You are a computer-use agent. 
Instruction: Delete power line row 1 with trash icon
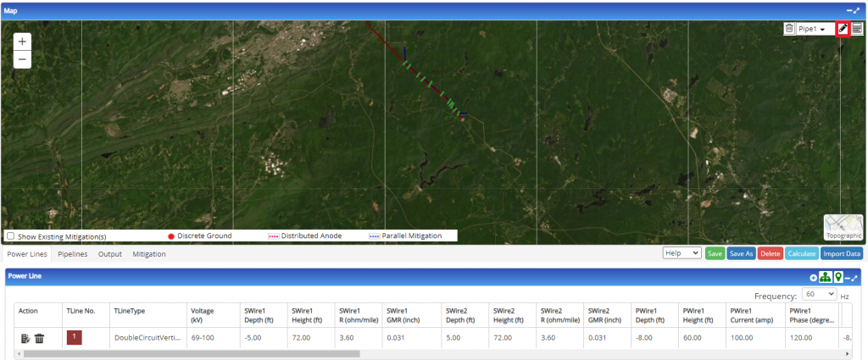[x=39, y=338]
